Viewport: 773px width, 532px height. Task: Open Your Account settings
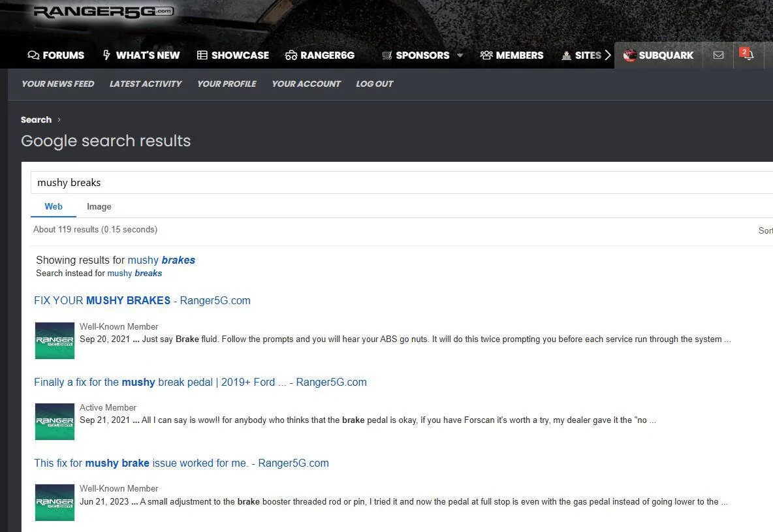tap(306, 84)
